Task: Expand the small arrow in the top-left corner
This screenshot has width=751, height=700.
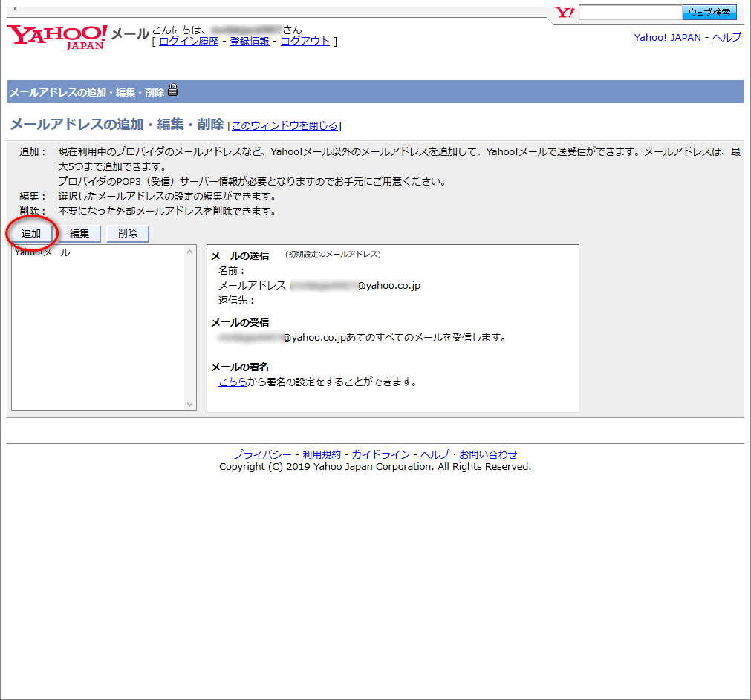Action: point(15,8)
